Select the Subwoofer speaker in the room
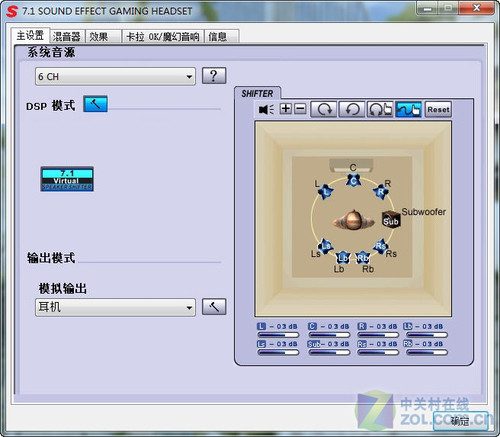Screen dimensions: 500x437 click(x=391, y=220)
